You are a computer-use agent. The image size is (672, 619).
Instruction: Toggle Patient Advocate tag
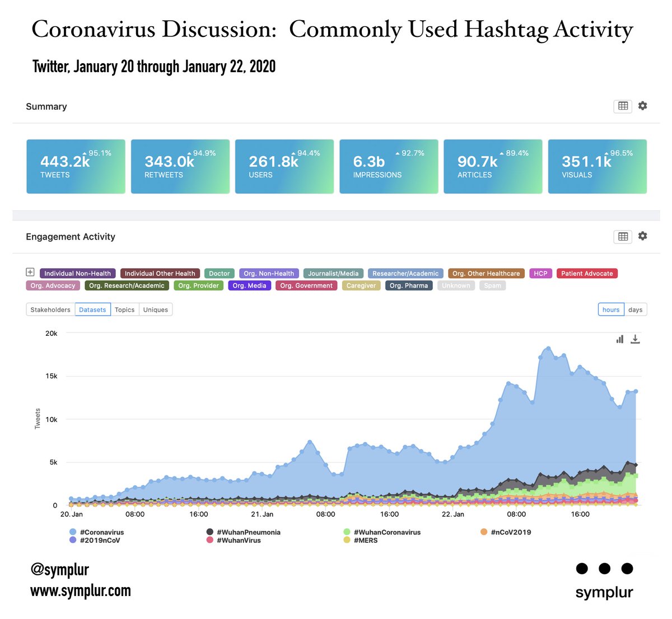click(x=587, y=274)
